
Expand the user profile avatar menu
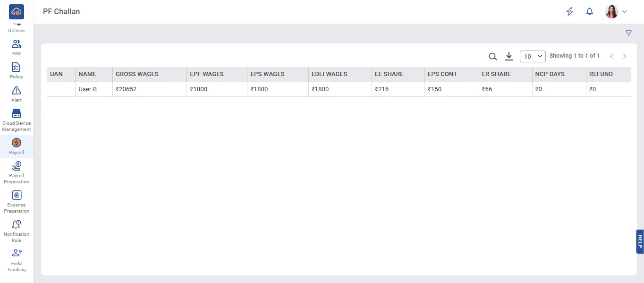click(616, 12)
